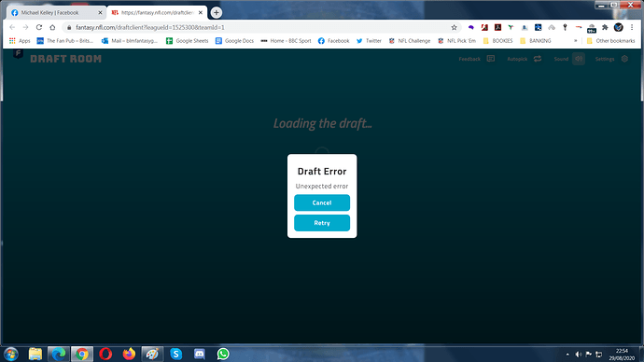Mute draft sound with the speaker icon

(579, 59)
